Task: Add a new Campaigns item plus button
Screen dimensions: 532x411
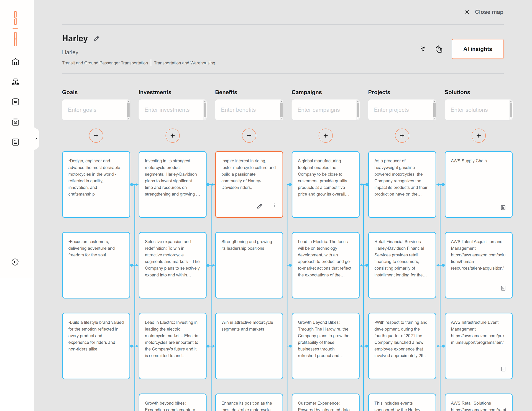Action: (x=326, y=136)
